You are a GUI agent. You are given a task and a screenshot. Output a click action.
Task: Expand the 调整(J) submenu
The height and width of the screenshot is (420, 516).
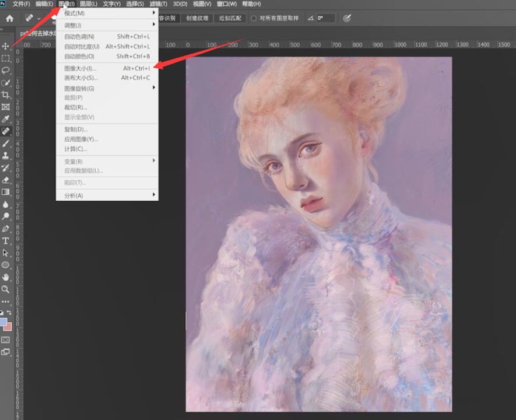(107, 25)
